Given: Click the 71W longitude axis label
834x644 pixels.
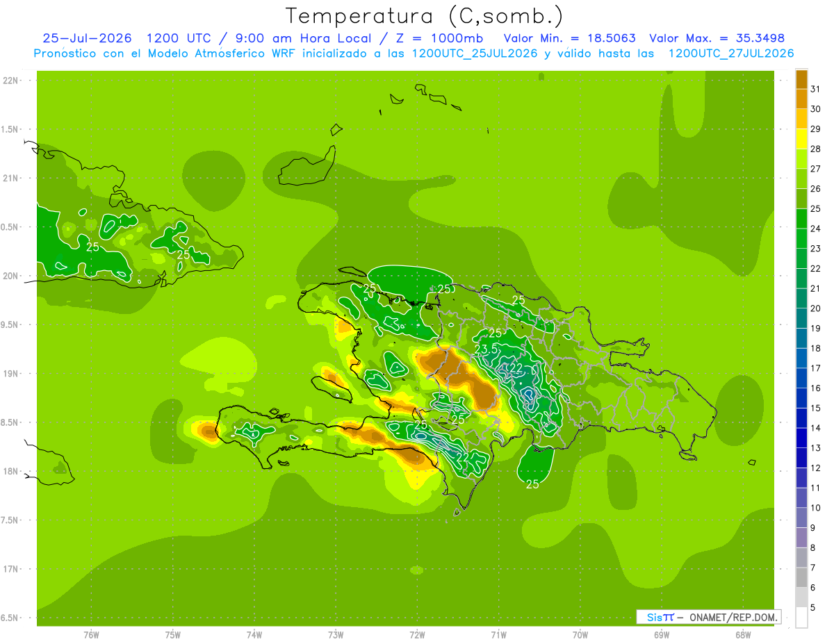Looking at the screenshot, I should pyautogui.click(x=498, y=635).
